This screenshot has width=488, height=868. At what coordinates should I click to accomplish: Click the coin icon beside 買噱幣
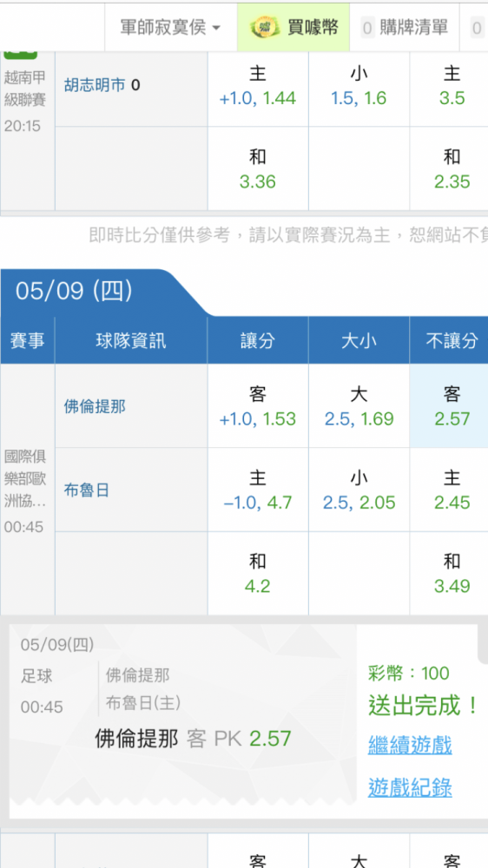(x=265, y=27)
